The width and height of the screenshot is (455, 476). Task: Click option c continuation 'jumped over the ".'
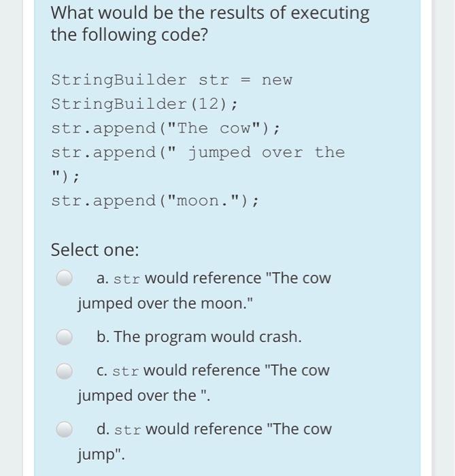point(144,396)
